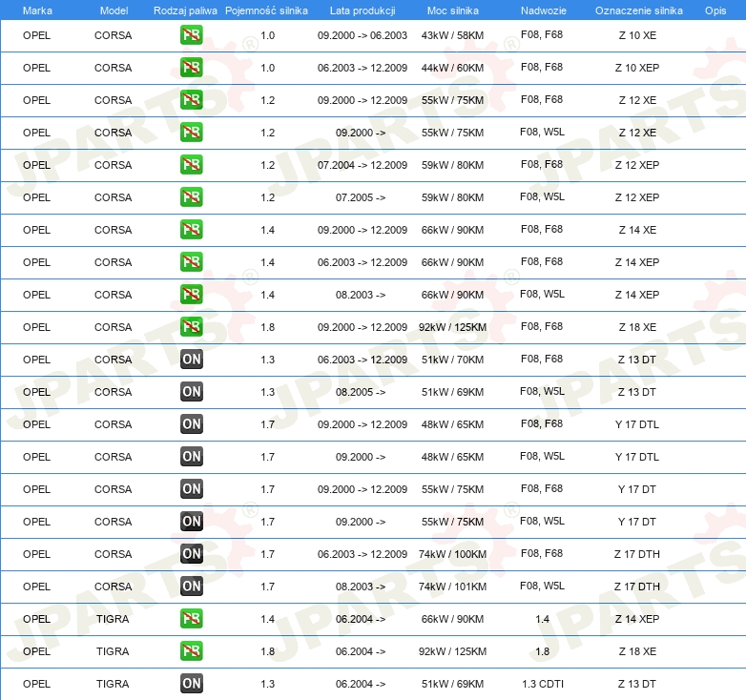Select the 06.2004 -> cell in the TIGRA Z 18 XE row
Image resolution: width=746 pixels, height=700 pixels.
361,651
